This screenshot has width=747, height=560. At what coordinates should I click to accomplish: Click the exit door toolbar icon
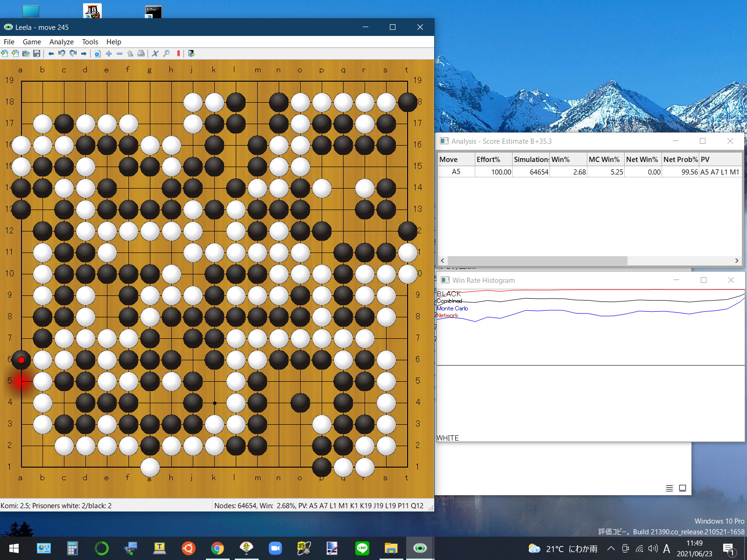tap(191, 54)
